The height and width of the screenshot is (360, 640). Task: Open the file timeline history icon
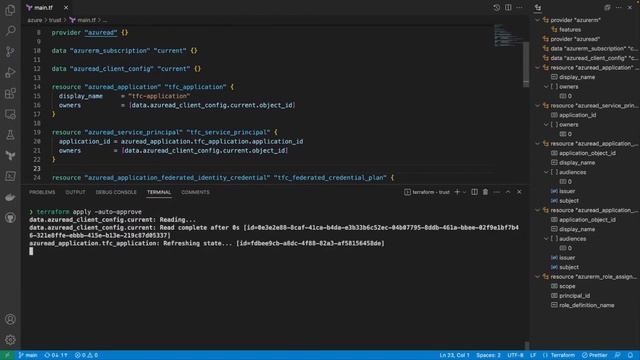click(496, 7)
